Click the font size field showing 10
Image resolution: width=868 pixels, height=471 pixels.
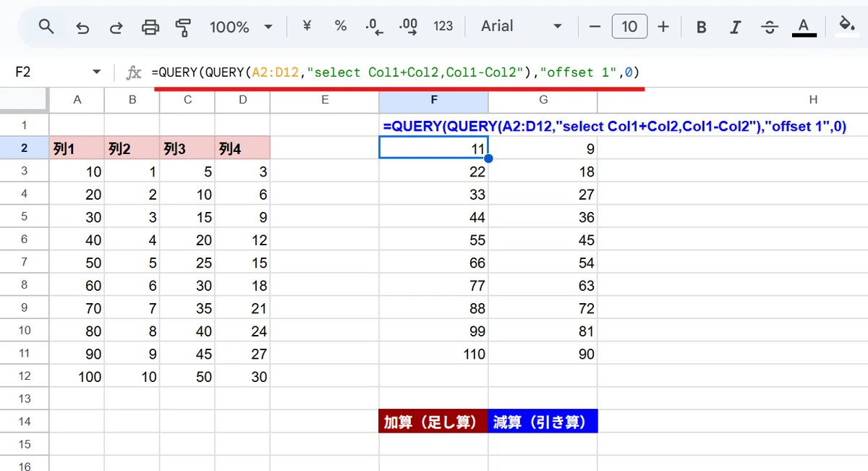coord(629,27)
